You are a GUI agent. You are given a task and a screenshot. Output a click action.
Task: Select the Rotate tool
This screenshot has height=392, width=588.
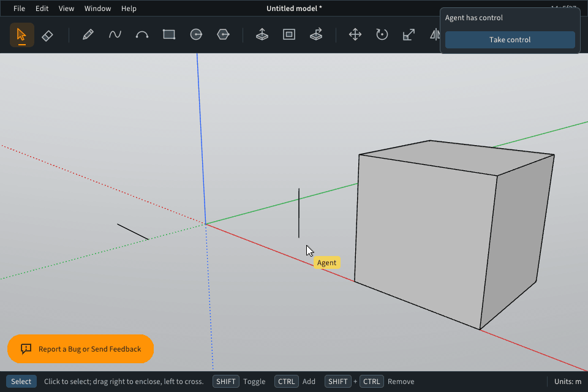pyautogui.click(x=382, y=35)
